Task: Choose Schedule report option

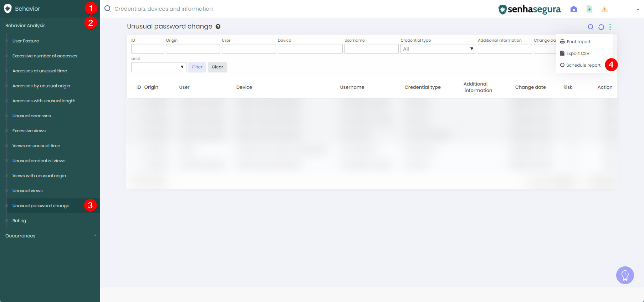Action: [x=580, y=65]
